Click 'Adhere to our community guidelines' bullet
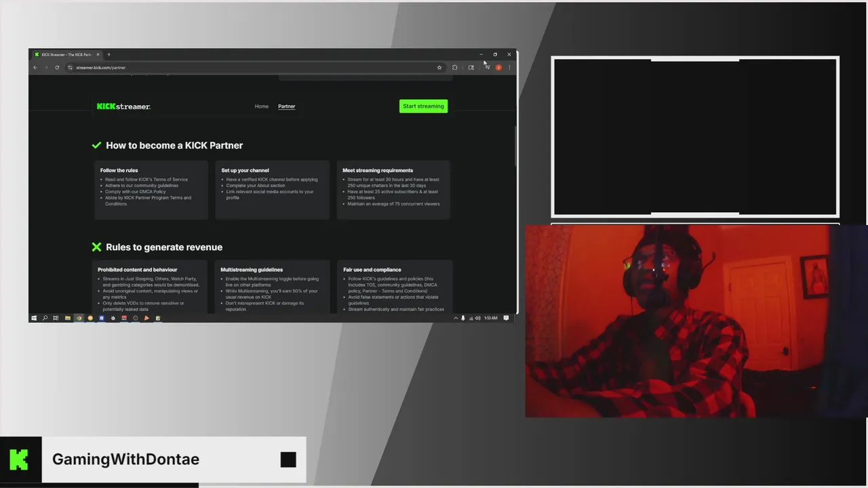868x488 pixels. [142, 186]
